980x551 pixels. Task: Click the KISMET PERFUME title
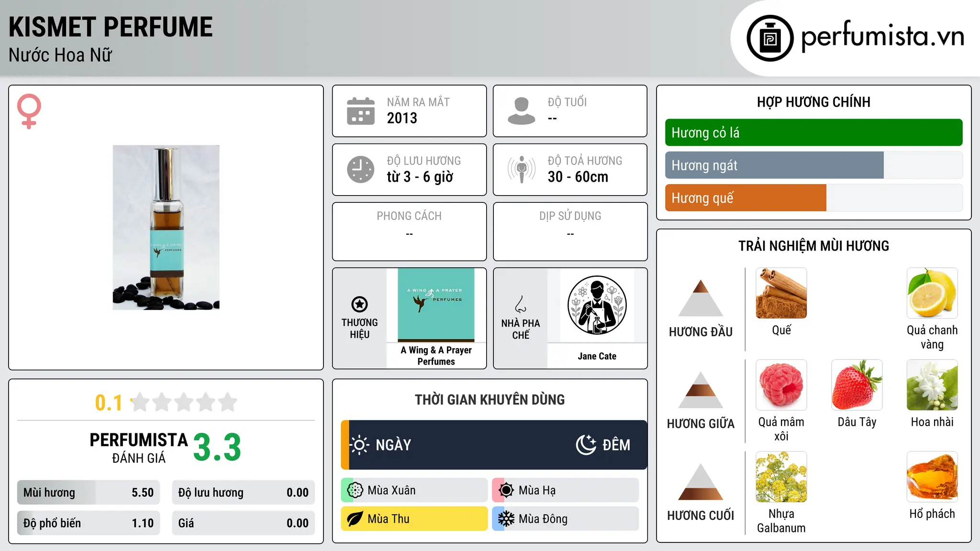click(111, 27)
